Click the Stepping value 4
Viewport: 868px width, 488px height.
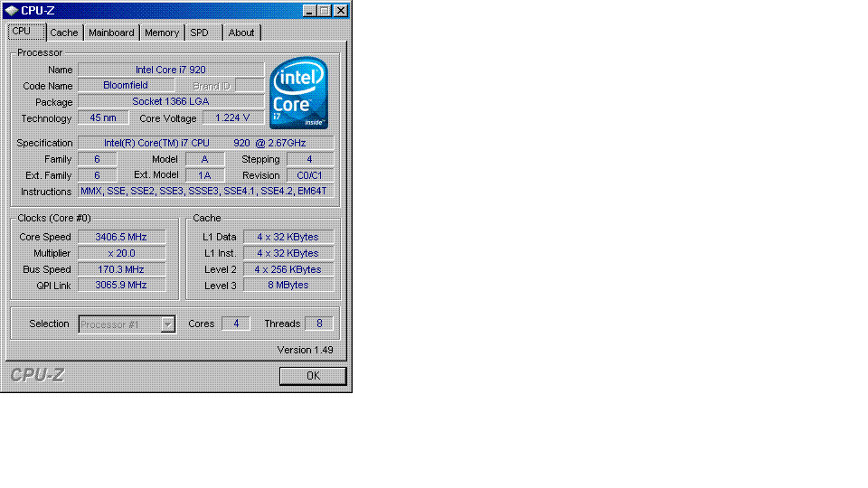[x=310, y=159]
